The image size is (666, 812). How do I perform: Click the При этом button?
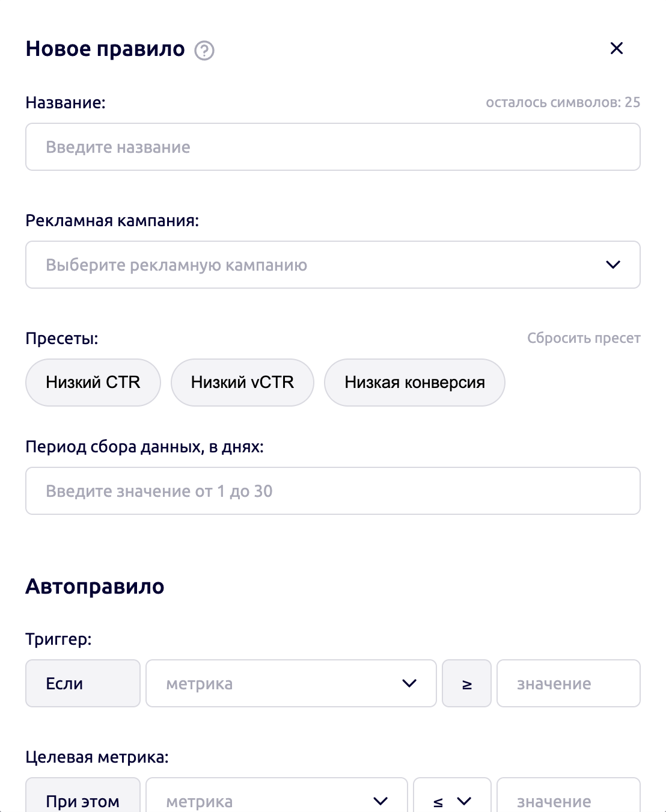click(x=82, y=801)
